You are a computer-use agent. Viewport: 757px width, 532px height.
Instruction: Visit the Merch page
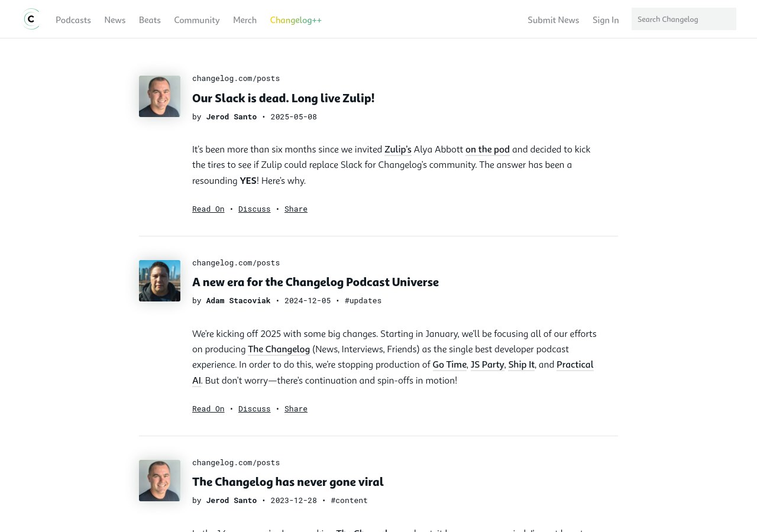click(245, 20)
